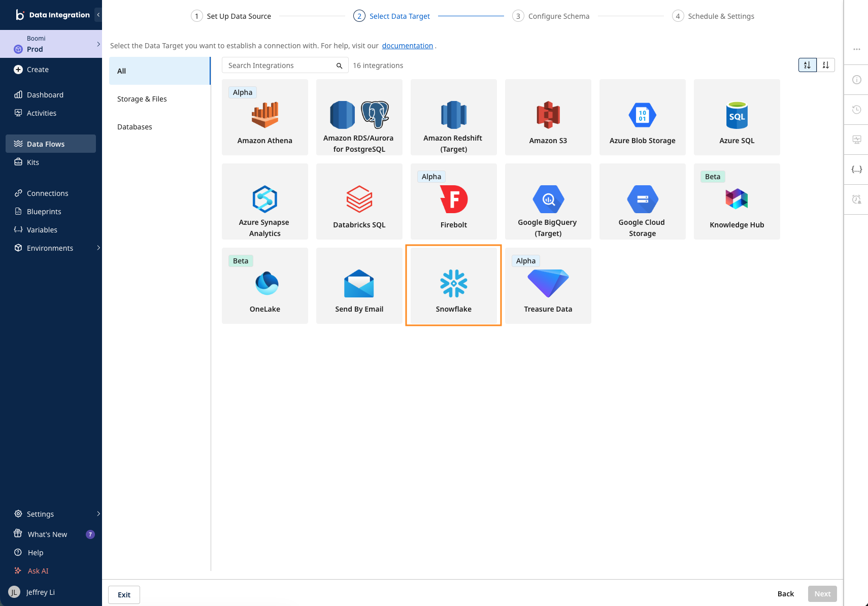The width and height of the screenshot is (868, 606).
Task: Select the Amazon Athena integration card
Action: click(x=264, y=117)
